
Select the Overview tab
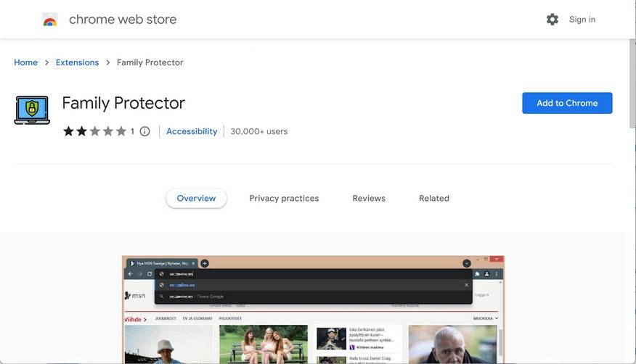(196, 199)
